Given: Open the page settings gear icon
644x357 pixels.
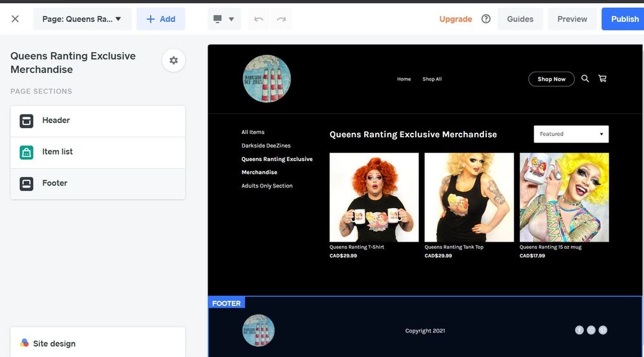Looking at the screenshot, I should (x=173, y=61).
